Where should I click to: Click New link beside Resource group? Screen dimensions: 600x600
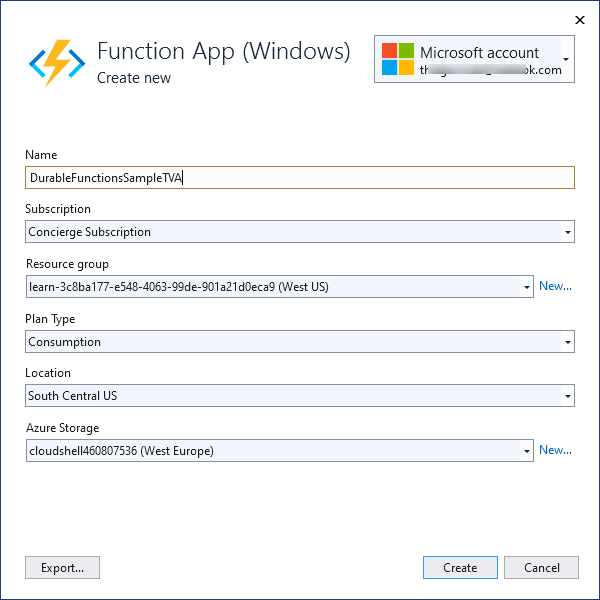coord(555,286)
